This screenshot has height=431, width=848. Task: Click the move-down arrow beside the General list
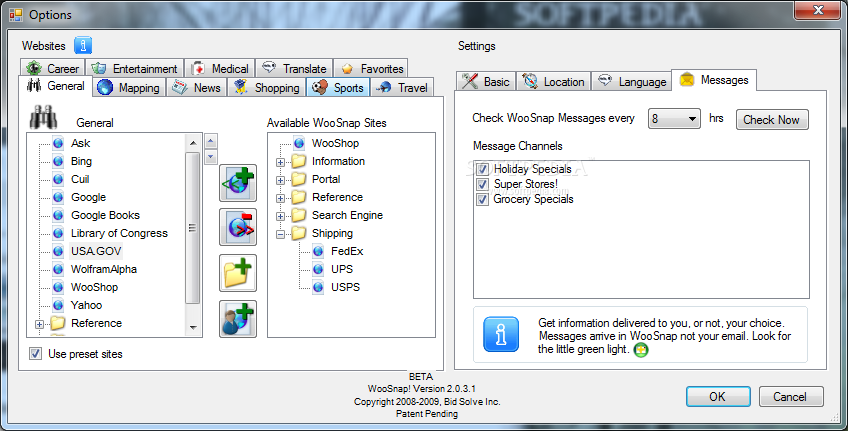coord(211,157)
